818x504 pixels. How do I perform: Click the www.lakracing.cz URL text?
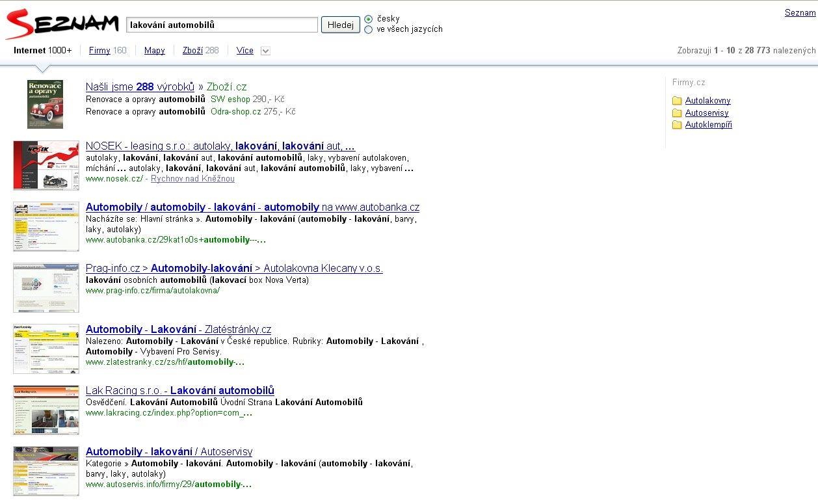coord(169,412)
